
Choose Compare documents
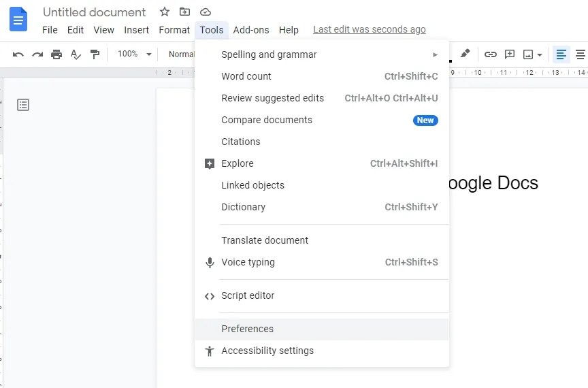(x=322, y=120)
